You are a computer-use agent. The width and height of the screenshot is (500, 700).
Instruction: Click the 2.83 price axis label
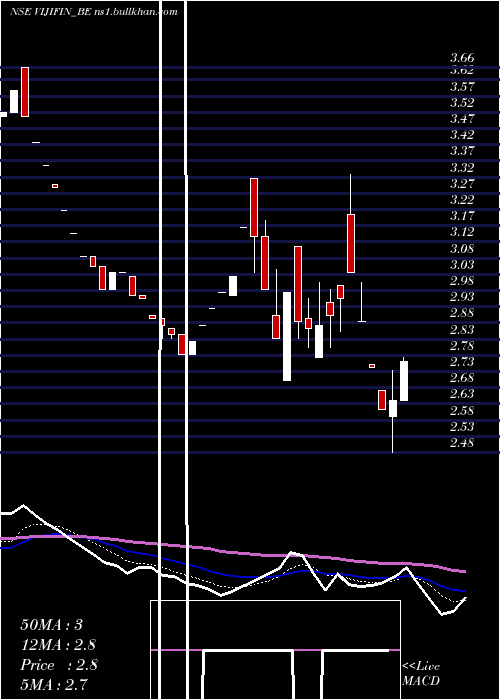pyautogui.click(x=462, y=330)
